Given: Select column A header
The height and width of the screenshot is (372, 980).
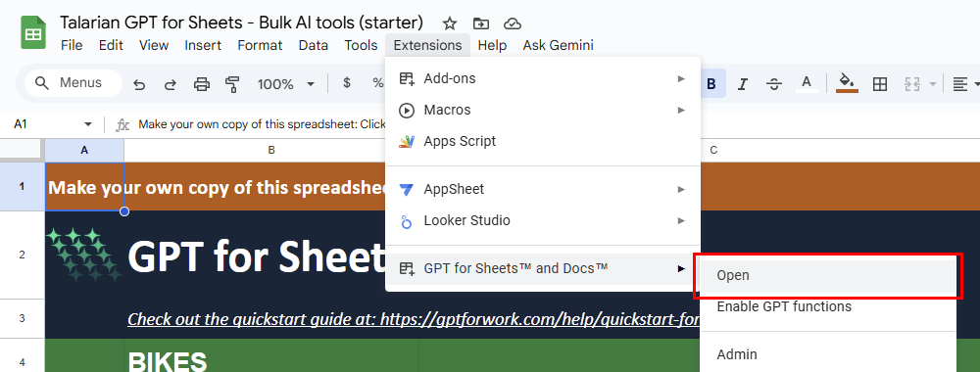Looking at the screenshot, I should (x=84, y=151).
